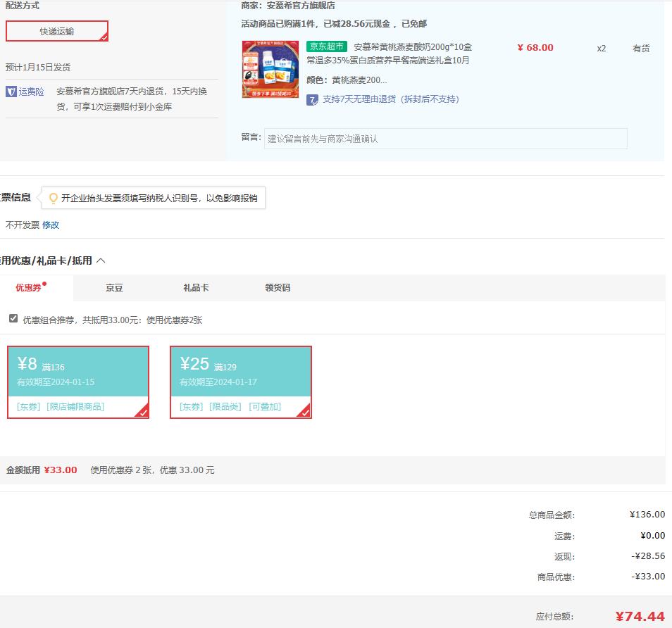The height and width of the screenshot is (628, 672).
Task: Collapse the 使用优惠/礼品卡/抵用 section
Action: click(x=101, y=260)
